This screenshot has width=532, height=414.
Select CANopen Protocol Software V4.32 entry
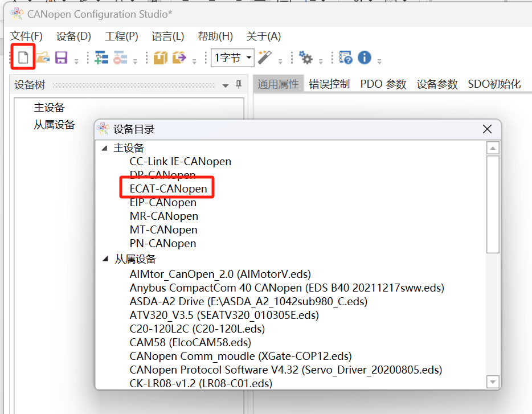point(286,370)
